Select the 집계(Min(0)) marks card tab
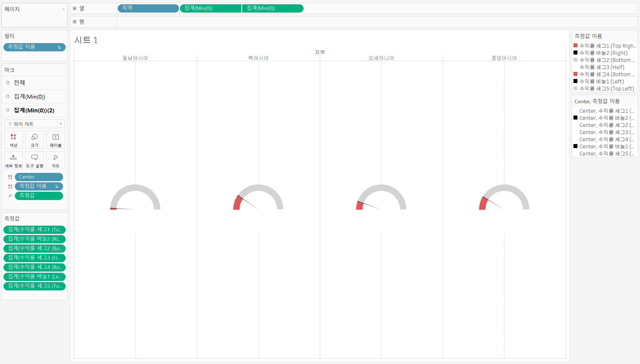The image size is (640, 364). (29, 97)
